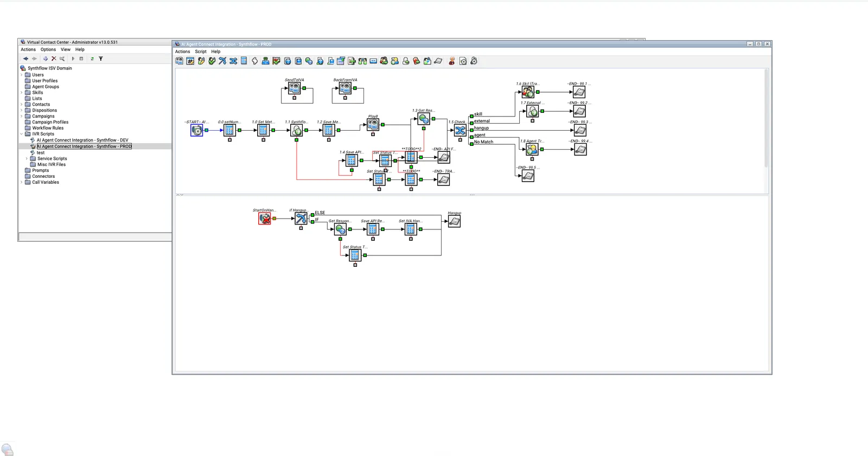Select the 1.8 Agent Transfer node

point(532,149)
